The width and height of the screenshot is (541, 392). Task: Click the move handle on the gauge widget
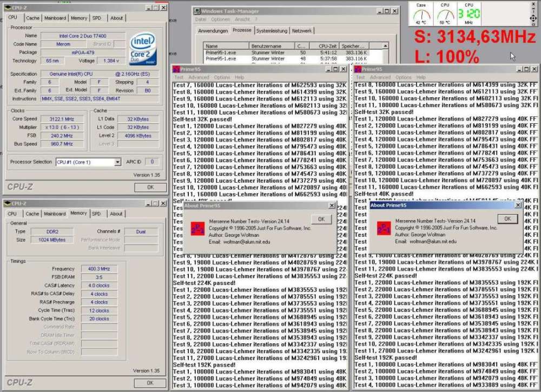533,18
